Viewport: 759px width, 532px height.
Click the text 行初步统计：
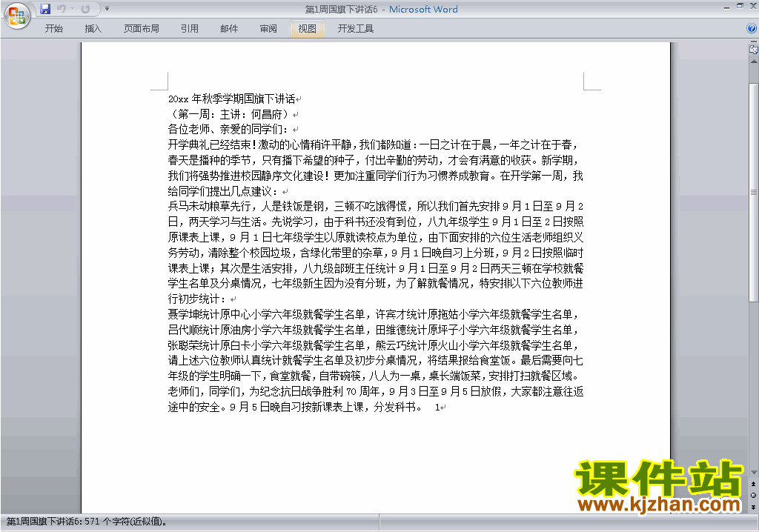click(197, 299)
